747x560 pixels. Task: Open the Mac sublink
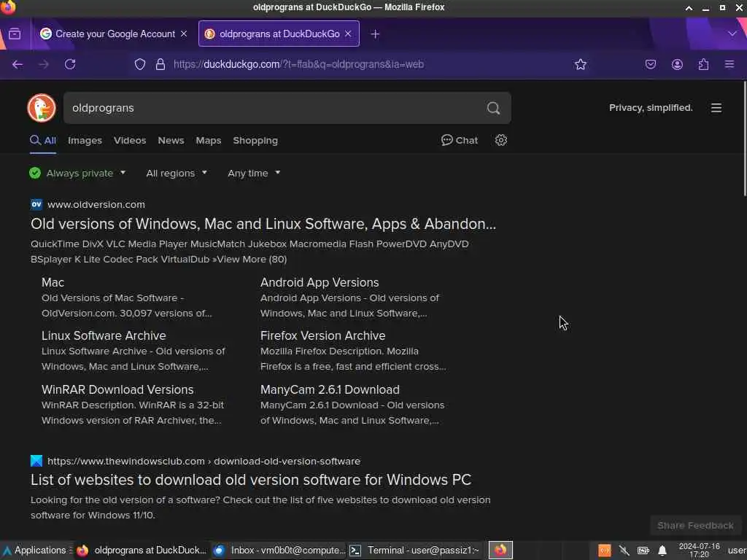pos(53,282)
